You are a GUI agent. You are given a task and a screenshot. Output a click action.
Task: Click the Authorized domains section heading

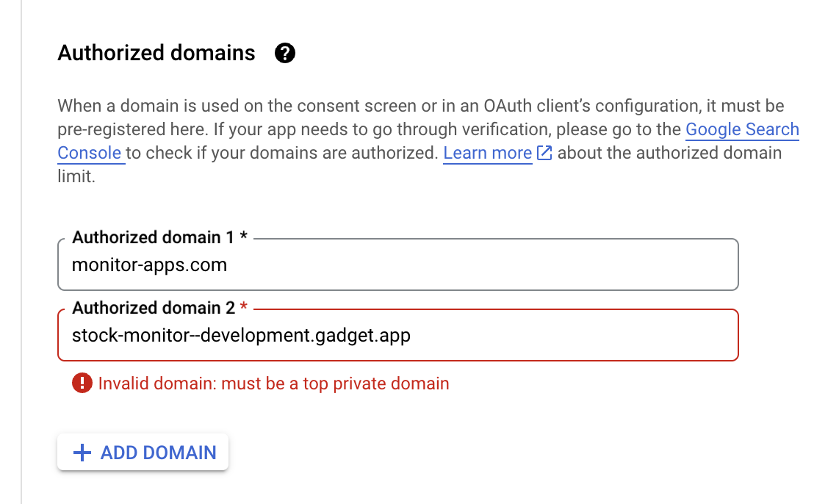[x=156, y=54]
